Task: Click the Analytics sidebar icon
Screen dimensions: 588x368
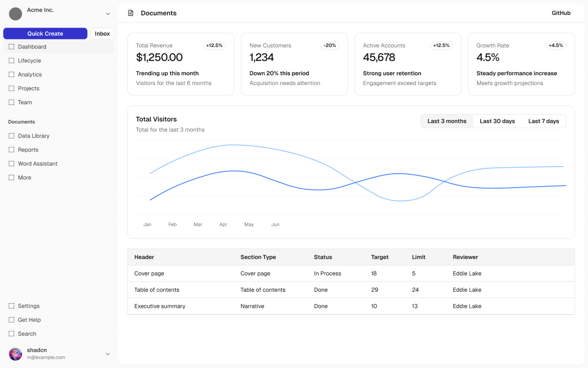Action: 12,74
